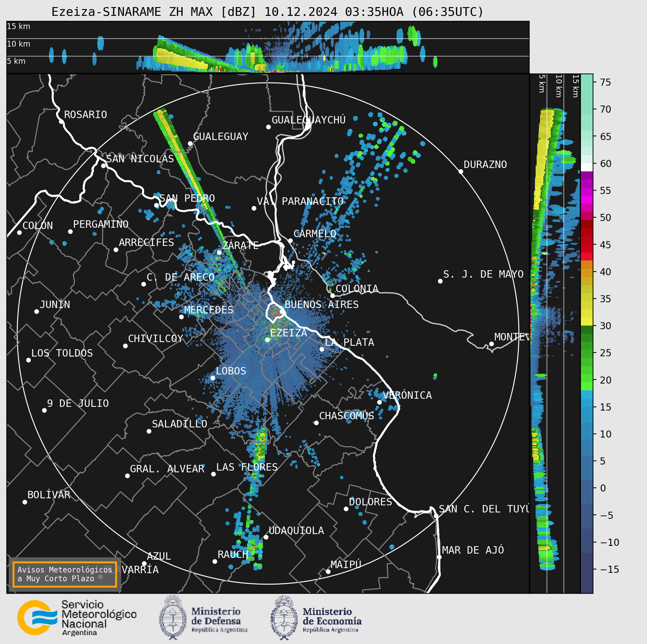Click the SAN PEDRO label
This screenshot has height=644, width=647.
(187, 198)
